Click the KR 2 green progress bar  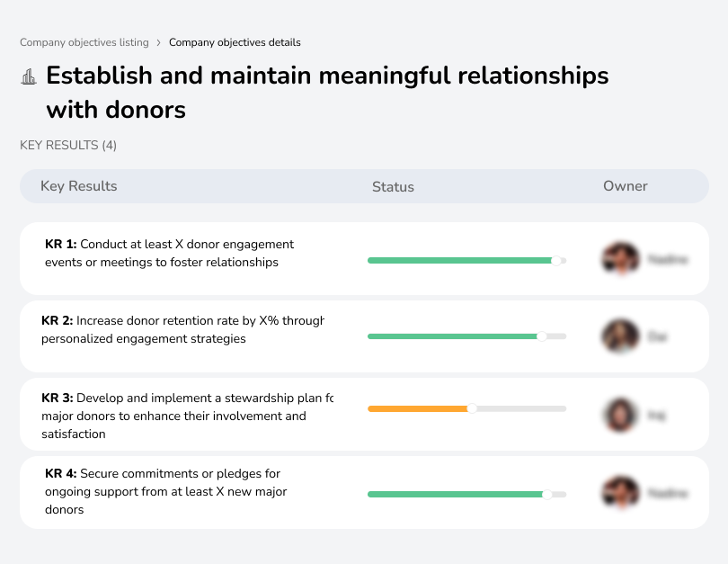[454, 336]
